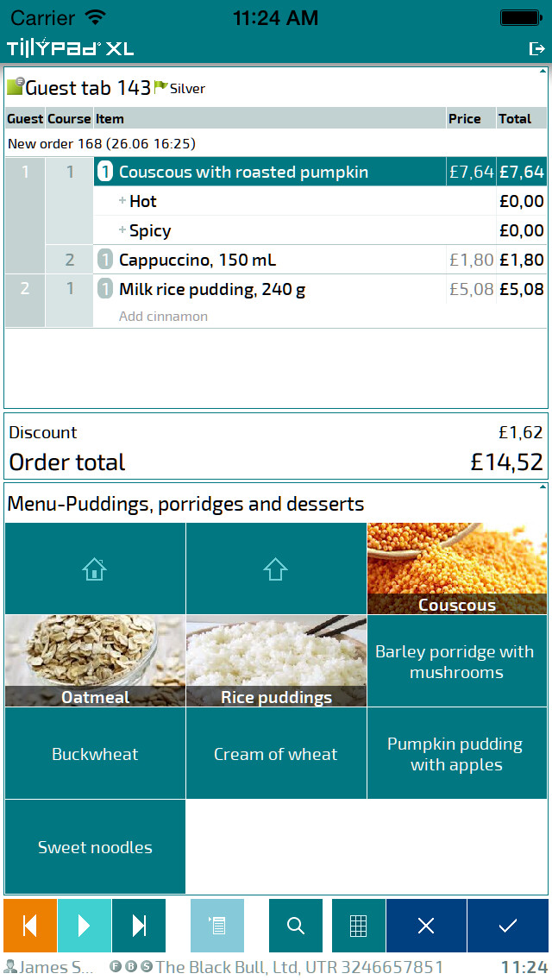Go up one menu level arrow

click(x=276, y=569)
